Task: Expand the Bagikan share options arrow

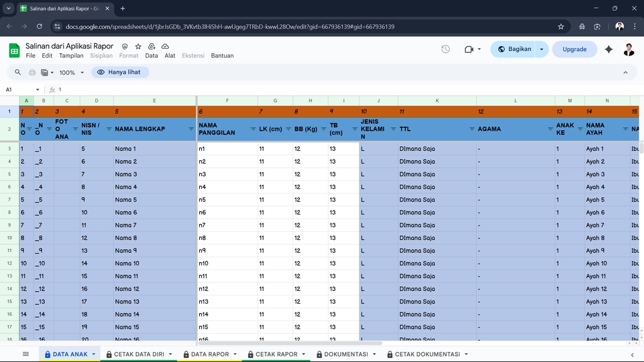Action: click(x=542, y=49)
